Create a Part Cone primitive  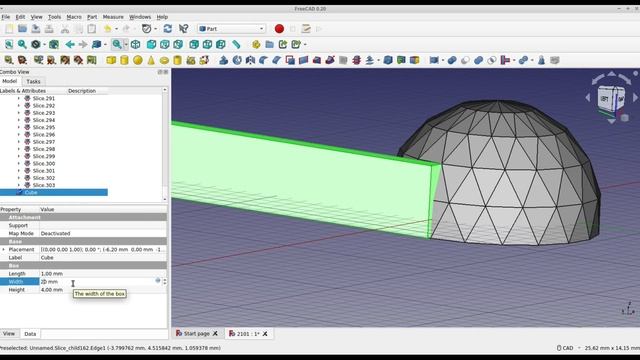151,60
